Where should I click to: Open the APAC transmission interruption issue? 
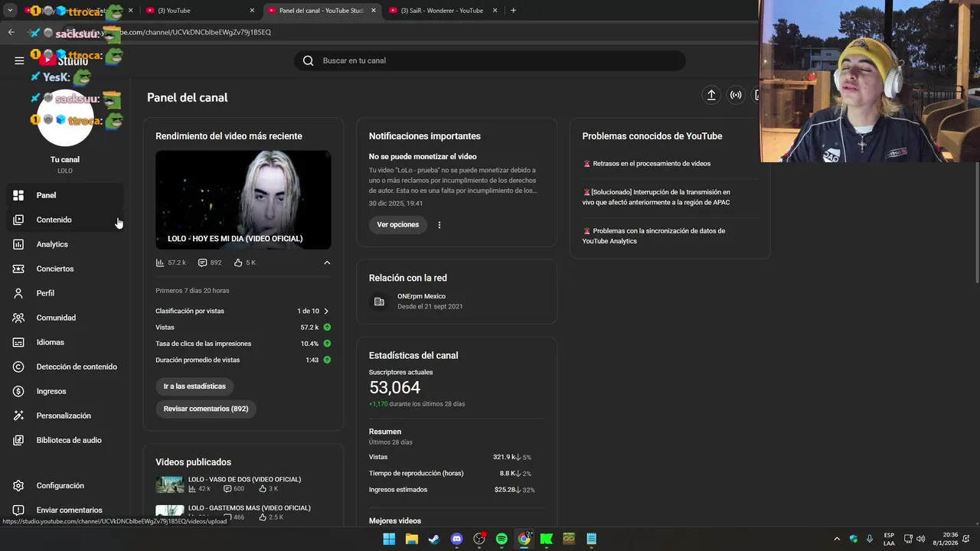click(656, 197)
